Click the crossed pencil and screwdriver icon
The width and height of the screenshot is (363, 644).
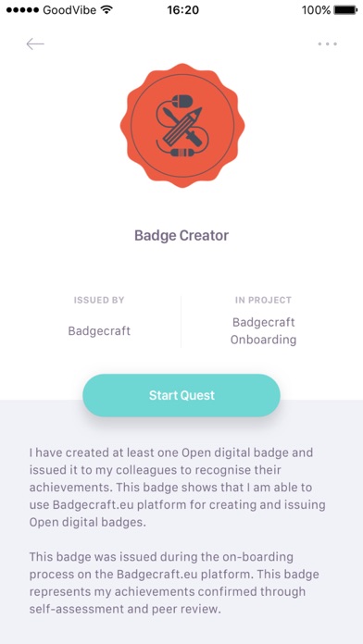[x=183, y=126]
